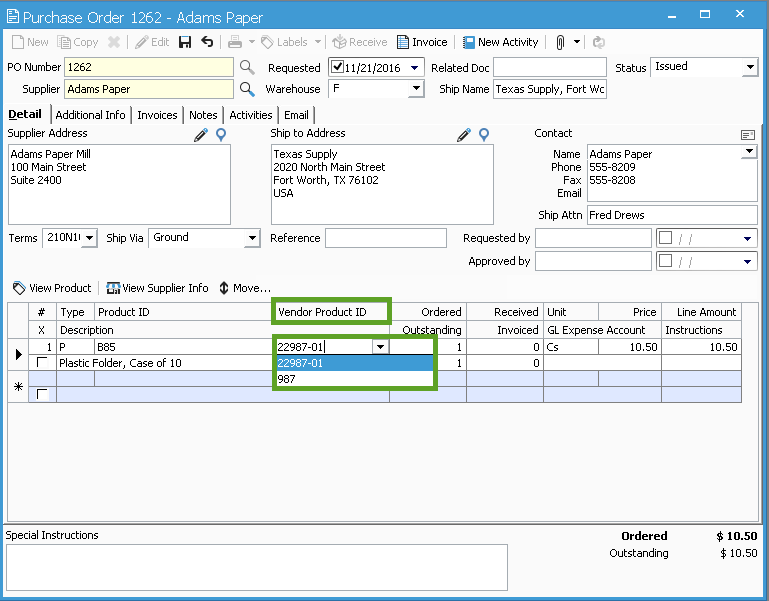The height and width of the screenshot is (601, 769).
Task: Open the Requested date picker dropdown
Action: coord(414,68)
